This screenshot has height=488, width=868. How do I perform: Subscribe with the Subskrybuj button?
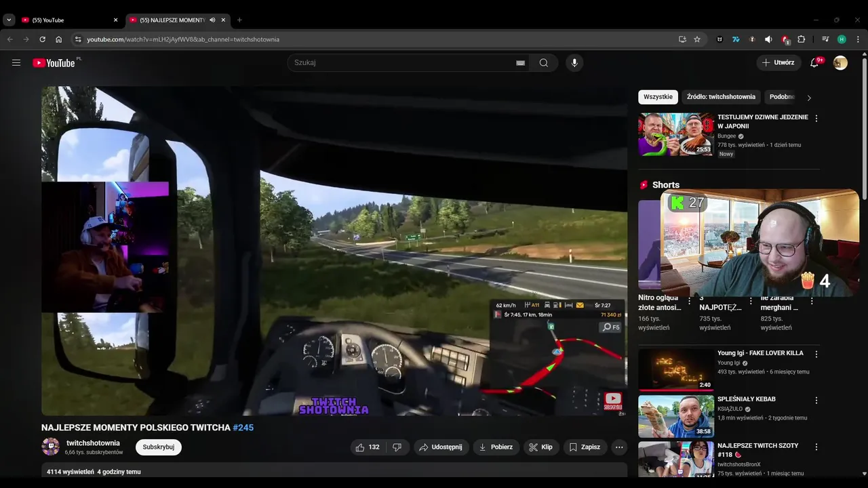click(x=158, y=447)
